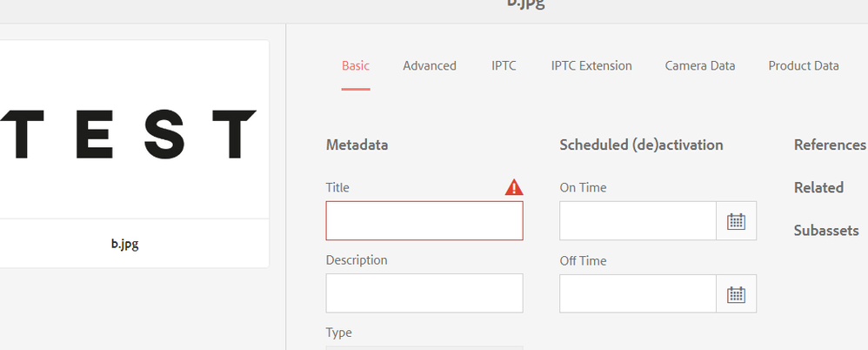Open the On Time calendar picker
The height and width of the screenshot is (350, 868).
(x=737, y=221)
